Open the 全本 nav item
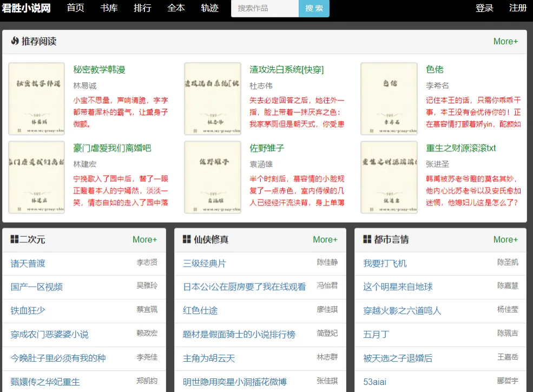 pyautogui.click(x=176, y=8)
